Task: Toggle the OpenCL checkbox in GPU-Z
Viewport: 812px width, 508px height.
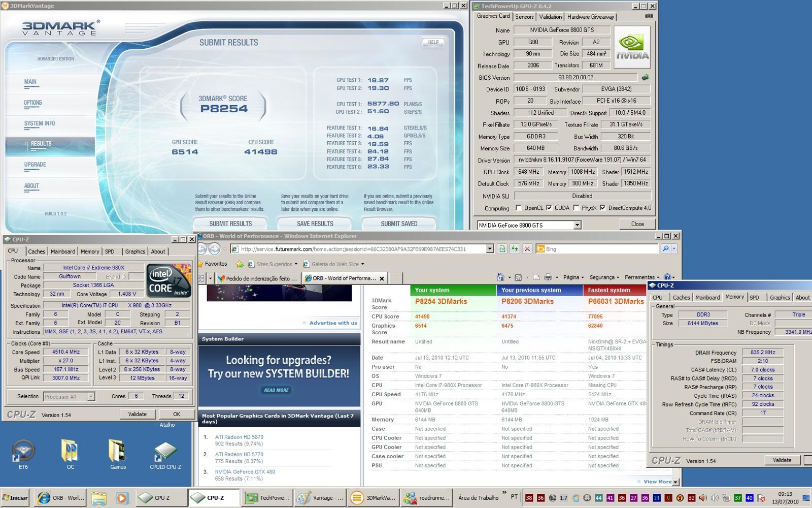Action: (x=519, y=208)
